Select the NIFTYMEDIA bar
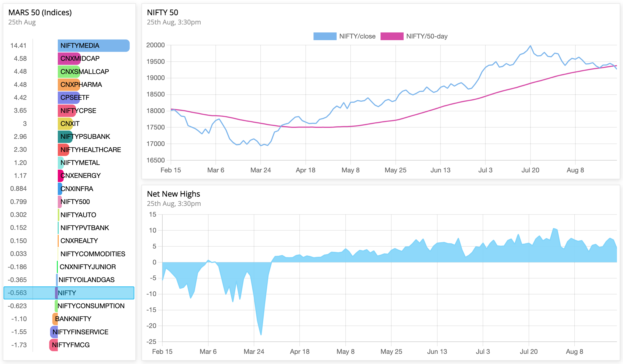623x364 pixels. tap(94, 46)
